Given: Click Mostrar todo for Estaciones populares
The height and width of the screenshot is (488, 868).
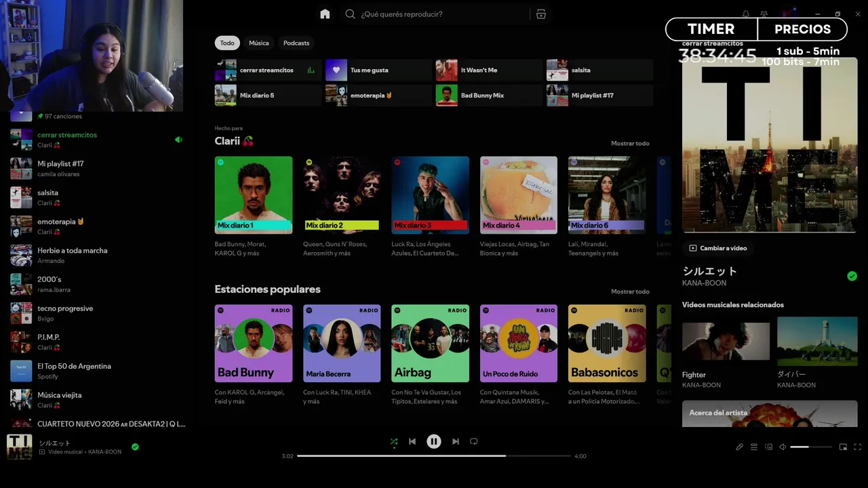Looking at the screenshot, I should (x=630, y=291).
